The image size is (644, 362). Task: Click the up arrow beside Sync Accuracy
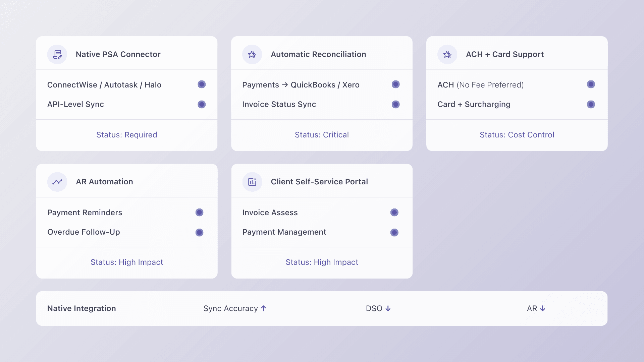(x=264, y=308)
